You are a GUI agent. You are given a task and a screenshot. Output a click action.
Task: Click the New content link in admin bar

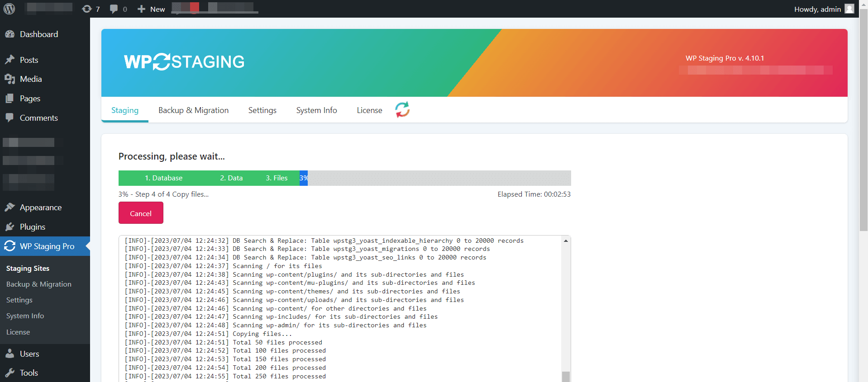coord(152,9)
